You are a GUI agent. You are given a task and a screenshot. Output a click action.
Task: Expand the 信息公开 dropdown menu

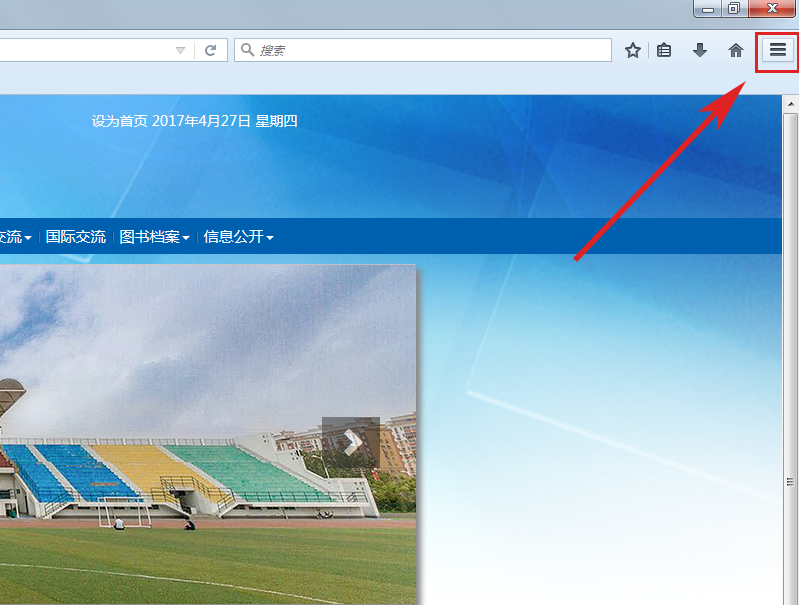click(238, 237)
